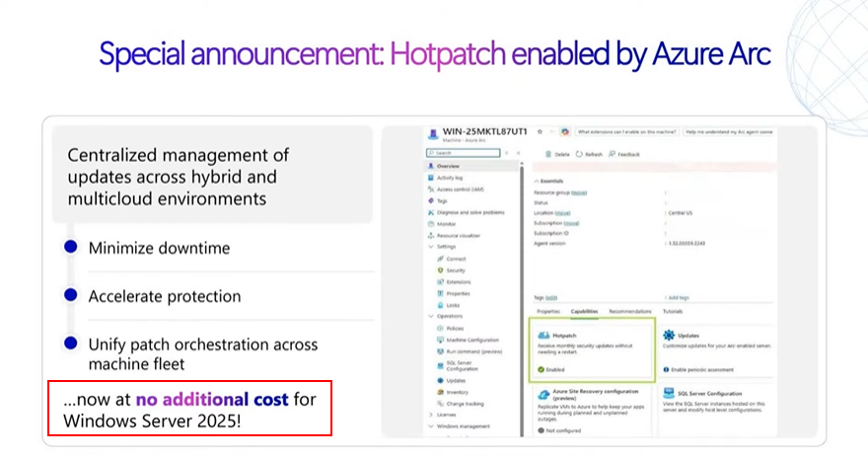
Task: Switch to the Recommendations tab
Action: [630, 312]
